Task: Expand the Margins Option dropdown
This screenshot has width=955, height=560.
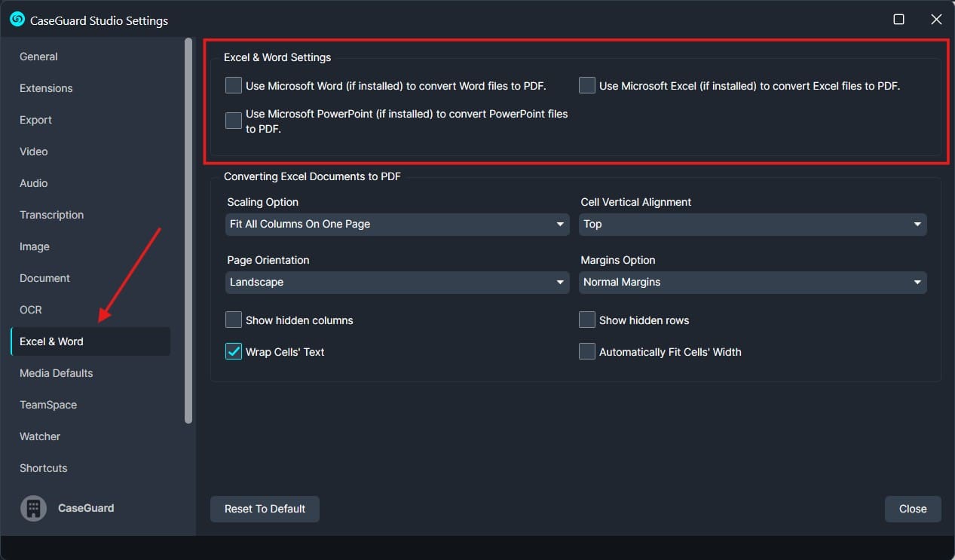Action: pyautogui.click(x=752, y=282)
